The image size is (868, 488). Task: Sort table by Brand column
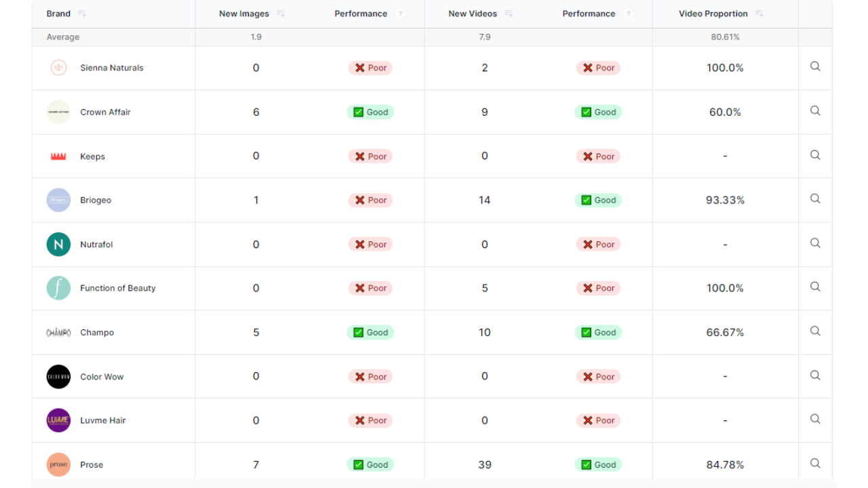[x=82, y=14]
